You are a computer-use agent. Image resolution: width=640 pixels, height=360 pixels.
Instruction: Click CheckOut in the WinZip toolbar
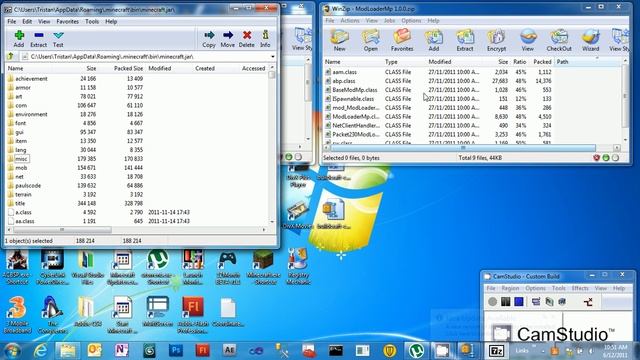tap(559, 40)
